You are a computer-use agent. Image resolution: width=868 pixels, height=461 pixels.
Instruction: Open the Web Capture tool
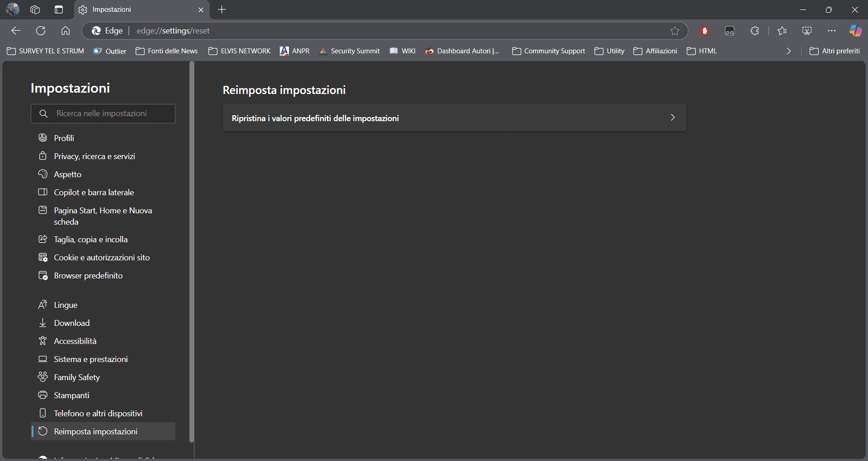(x=807, y=31)
